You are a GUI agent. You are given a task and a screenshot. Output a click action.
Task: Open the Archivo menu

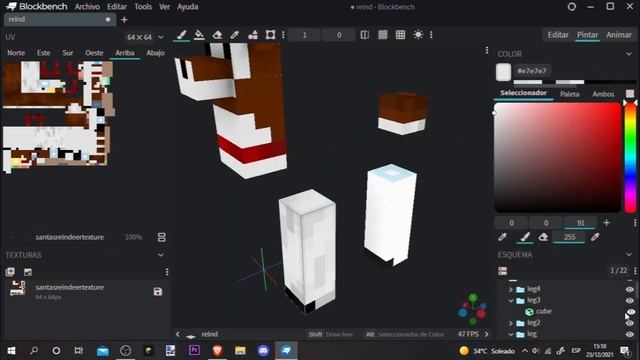tap(87, 7)
